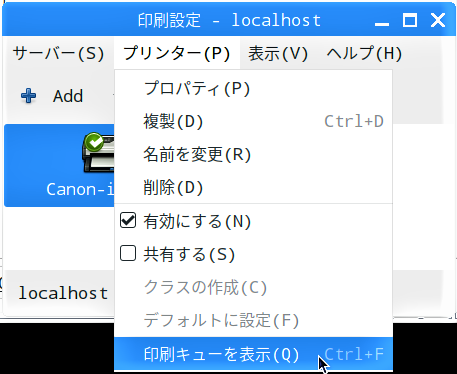Choose 名前を変更(R) to rename the printer
Viewport: 457px width, 374px height.
point(253,154)
